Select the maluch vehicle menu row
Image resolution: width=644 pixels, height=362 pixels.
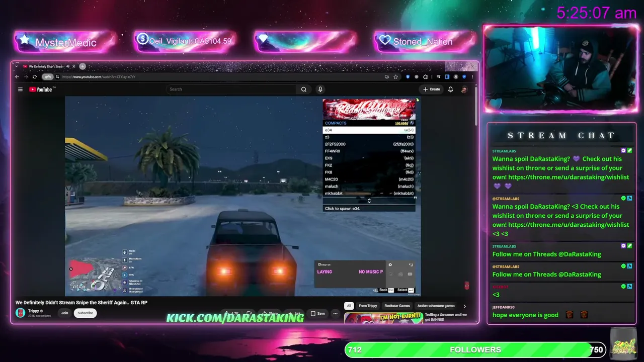[369, 187]
